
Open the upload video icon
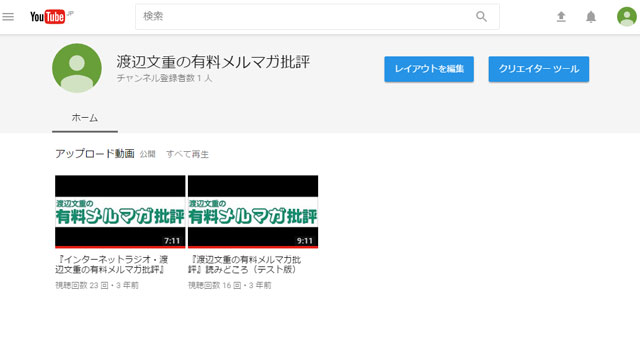561,17
